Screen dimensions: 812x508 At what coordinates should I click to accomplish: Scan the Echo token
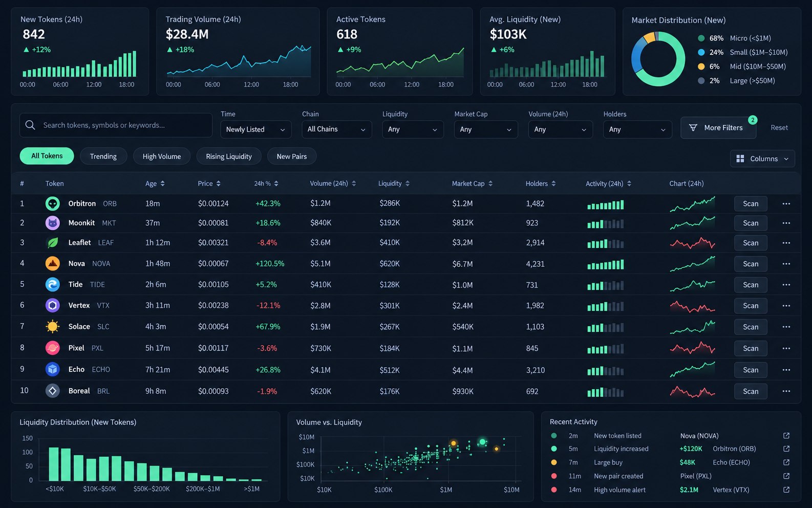[x=751, y=370]
